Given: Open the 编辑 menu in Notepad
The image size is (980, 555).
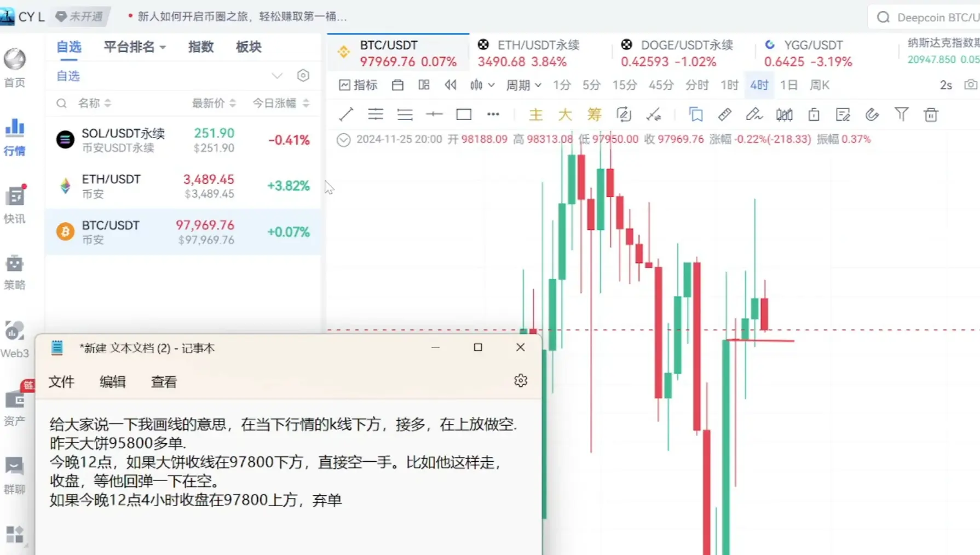Looking at the screenshot, I should tap(113, 382).
